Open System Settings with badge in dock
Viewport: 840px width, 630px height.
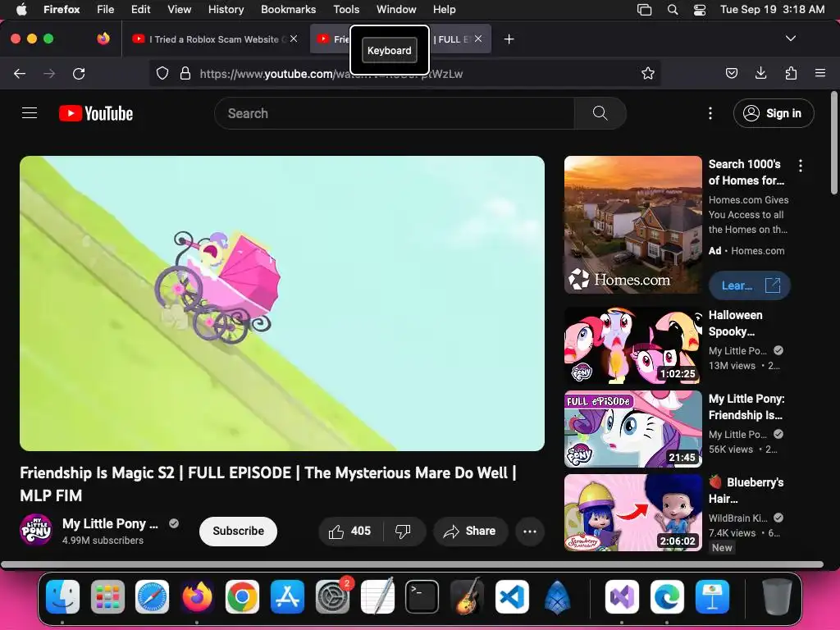(332, 596)
